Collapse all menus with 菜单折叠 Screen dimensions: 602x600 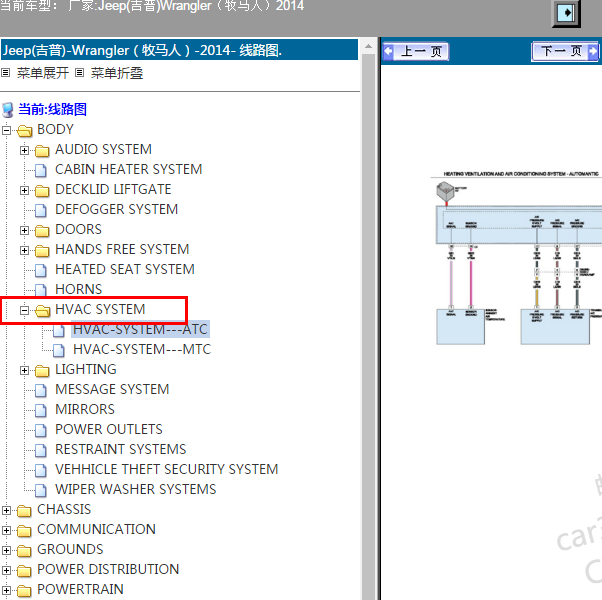tap(117, 73)
